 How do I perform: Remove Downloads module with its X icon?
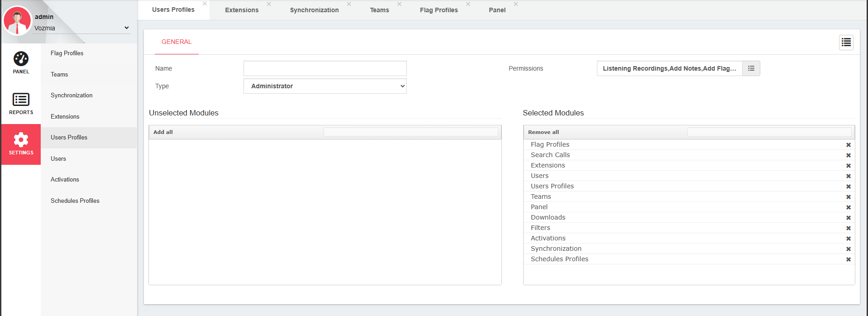point(848,218)
